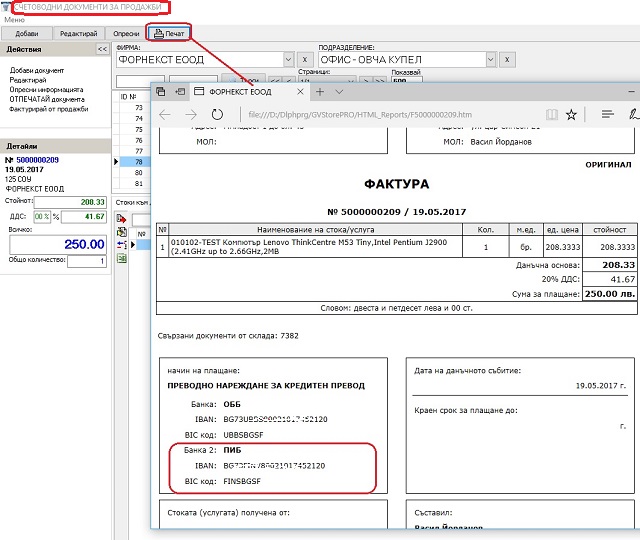Click the Опресни refresh button
Image resolution: width=640 pixels, height=540 pixels.
(126, 33)
